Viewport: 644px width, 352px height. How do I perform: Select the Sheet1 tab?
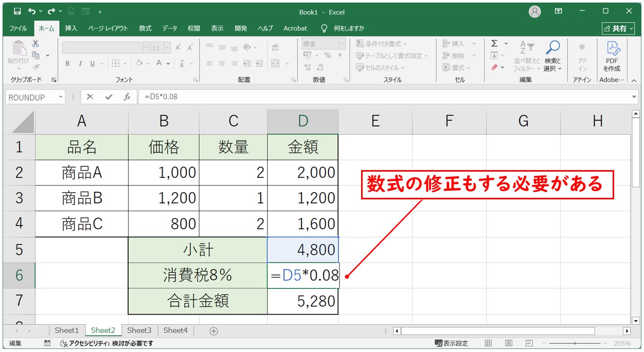pyautogui.click(x=67, y=330)
